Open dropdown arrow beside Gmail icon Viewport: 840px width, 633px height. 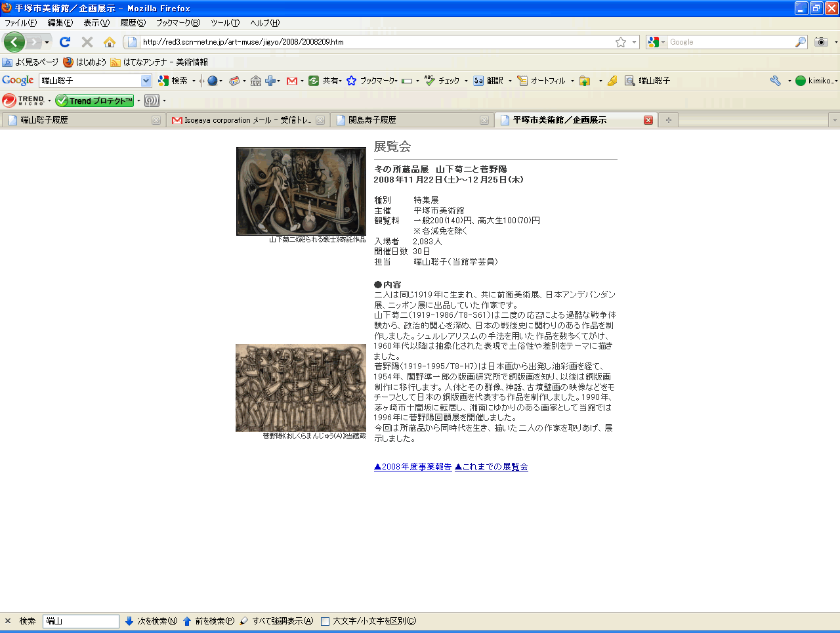pos(302,81)
